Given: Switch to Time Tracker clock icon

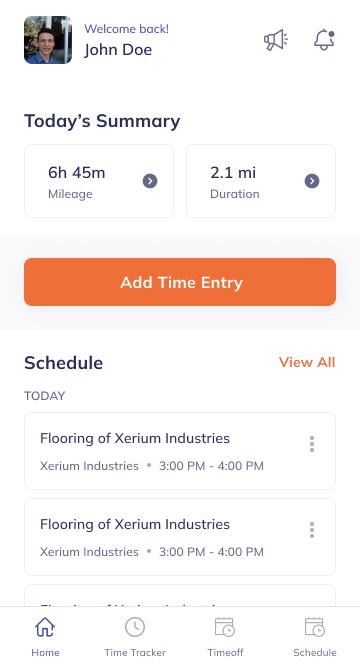Looking at the screenshot, I should click(135, 627).
